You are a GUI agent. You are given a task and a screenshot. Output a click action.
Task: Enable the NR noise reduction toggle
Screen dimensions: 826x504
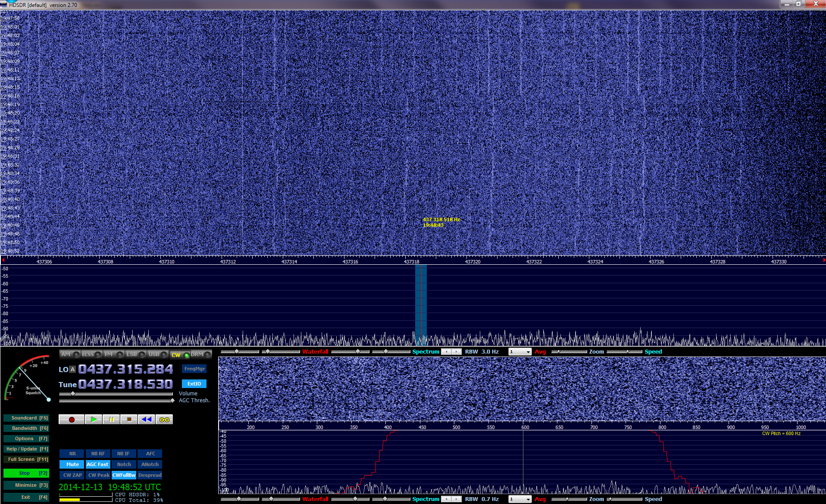click(x=72, y=454)
